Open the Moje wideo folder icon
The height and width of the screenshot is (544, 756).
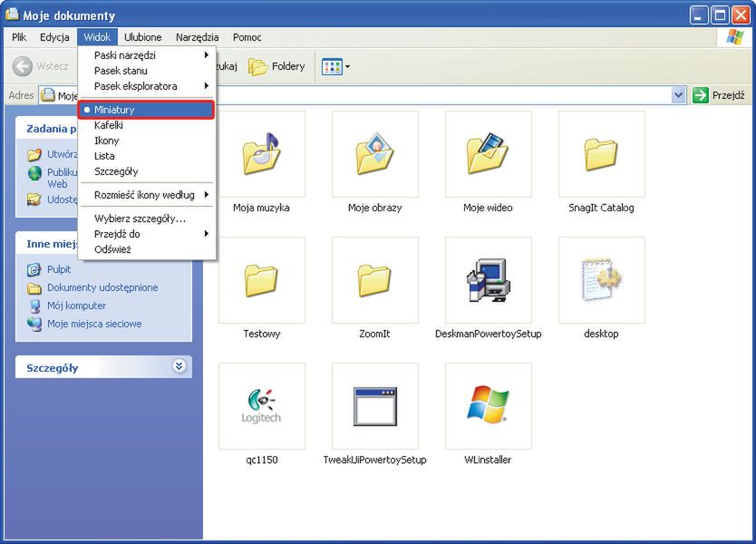488,154
